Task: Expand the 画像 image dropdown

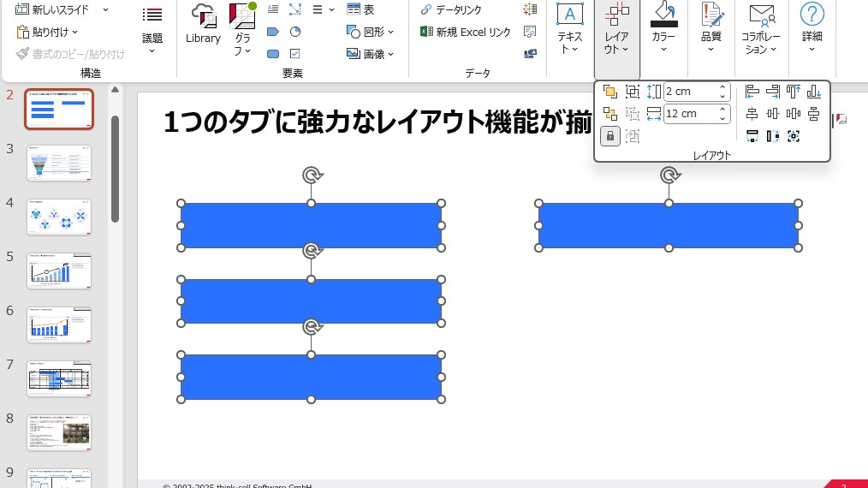Action: [371, 53]
